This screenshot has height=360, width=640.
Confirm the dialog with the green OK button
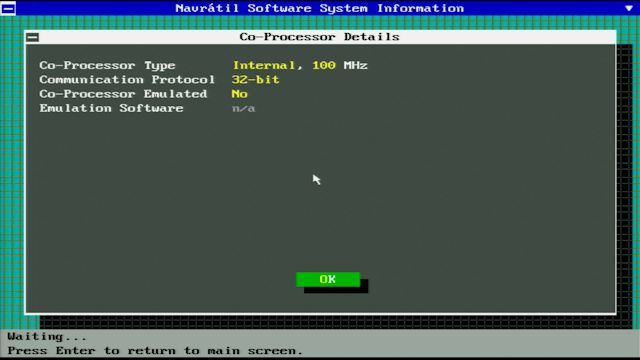pos(328,279)
